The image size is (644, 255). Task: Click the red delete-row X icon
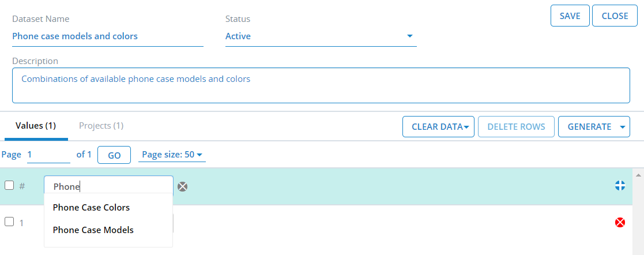tap(620, 222)
